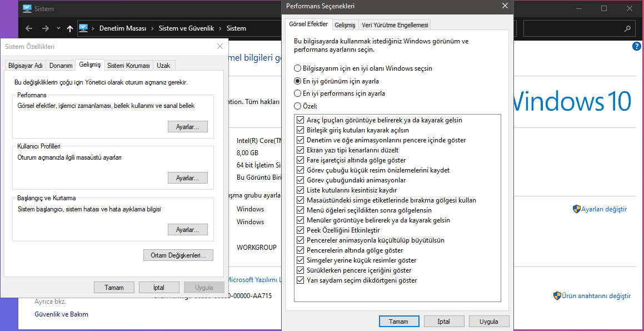Viewport: 644px width, 331px height.
Task: Toggle 'Peek Özelliğini Etkinleştir' checkbox
Action: [299, 230]
